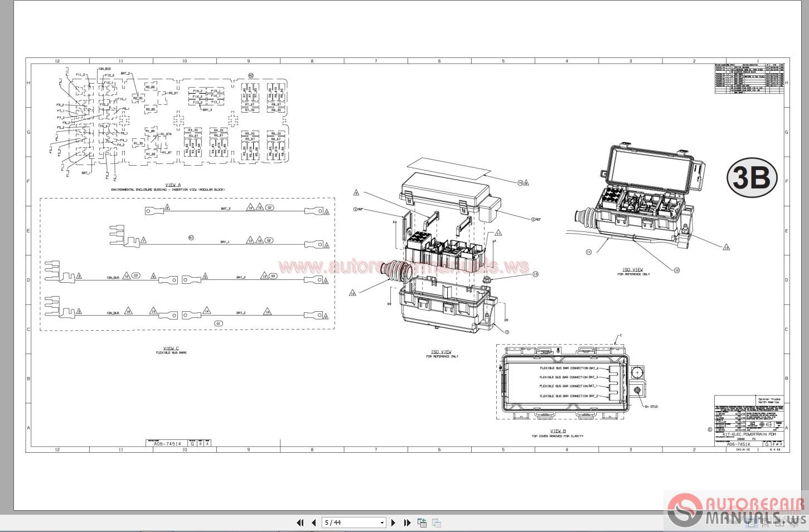The width and height of the screenshot is (809, 532).
Task: Click 'FLEXIBLE BUS BAR CONNECTION BAT_4' label
Action: (569, 368)
